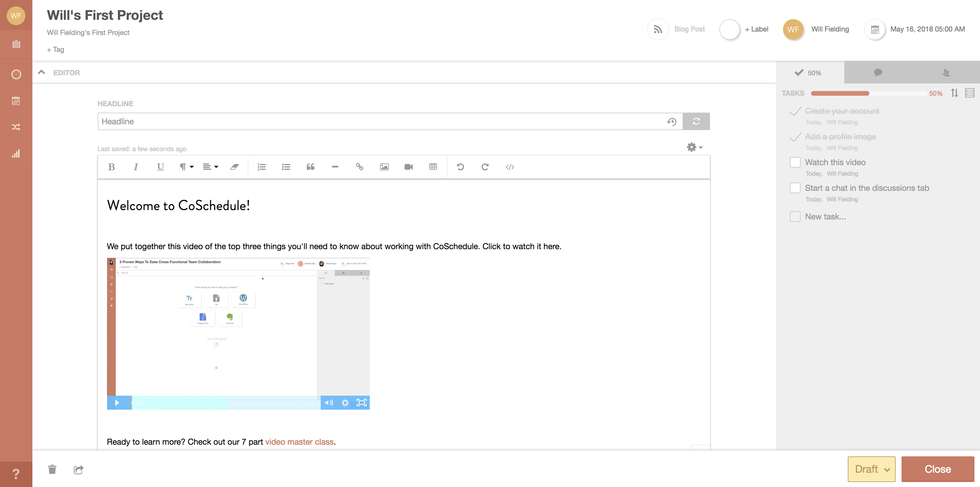Viewport: 980px width, 487px height.
Task: Change Blog Post content type
Action: [x=676, y=29]
